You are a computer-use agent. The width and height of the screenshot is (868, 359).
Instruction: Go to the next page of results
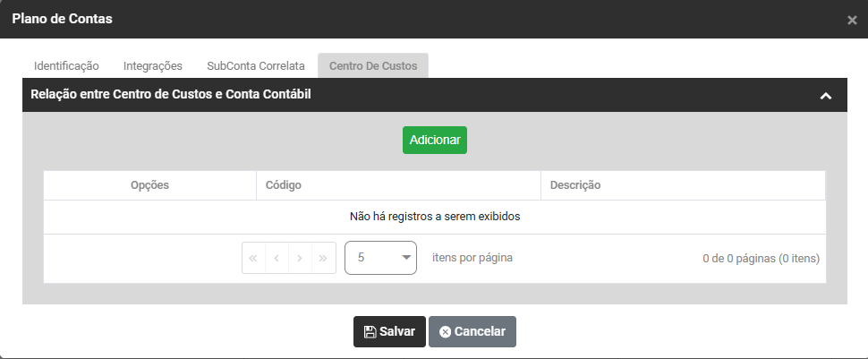coord(300,258)
